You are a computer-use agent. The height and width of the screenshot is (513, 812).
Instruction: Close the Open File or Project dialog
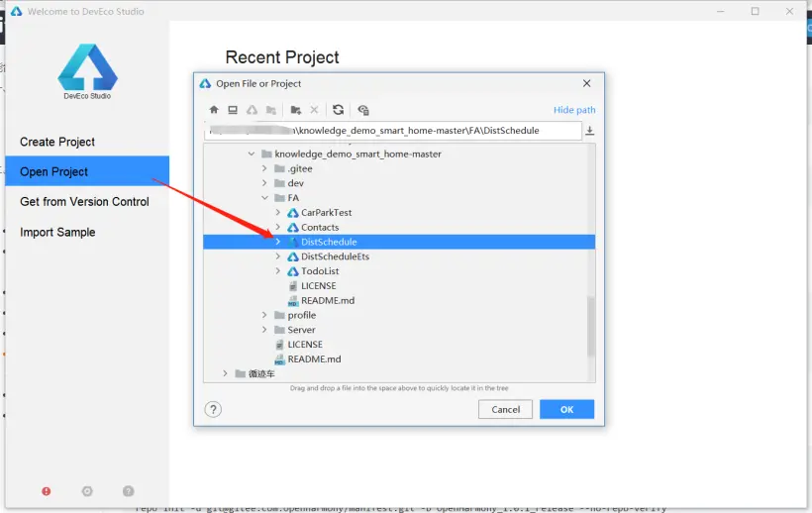point(587,83)
